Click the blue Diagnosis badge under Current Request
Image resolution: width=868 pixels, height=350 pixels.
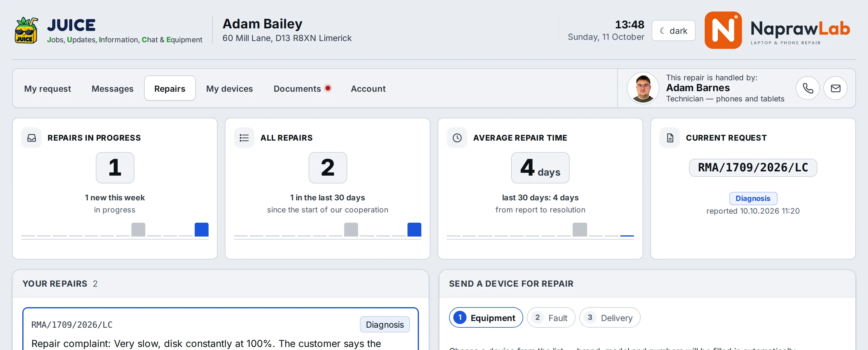coord(753,198)
